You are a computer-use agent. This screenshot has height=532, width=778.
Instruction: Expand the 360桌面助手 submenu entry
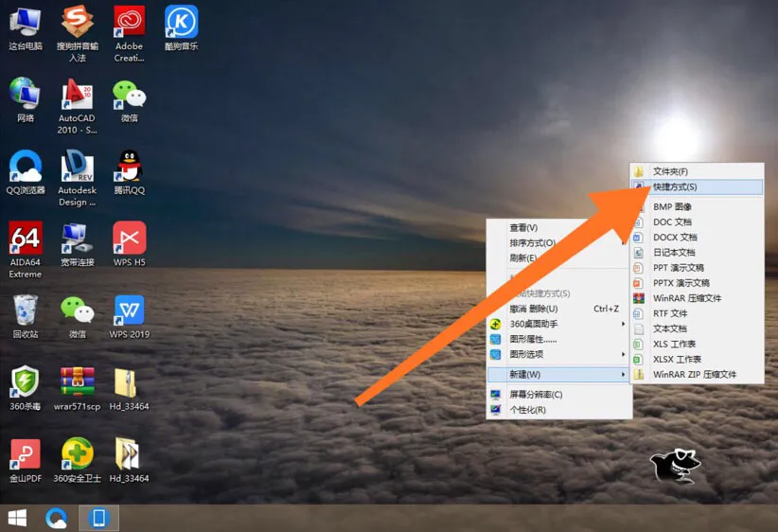[558, 324]
